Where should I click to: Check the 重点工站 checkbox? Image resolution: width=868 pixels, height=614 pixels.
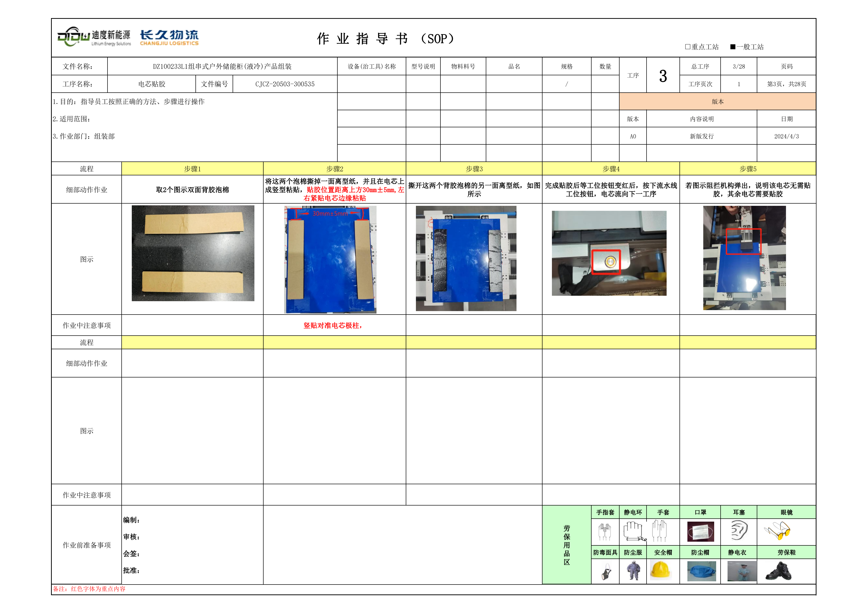pos(688,47)
